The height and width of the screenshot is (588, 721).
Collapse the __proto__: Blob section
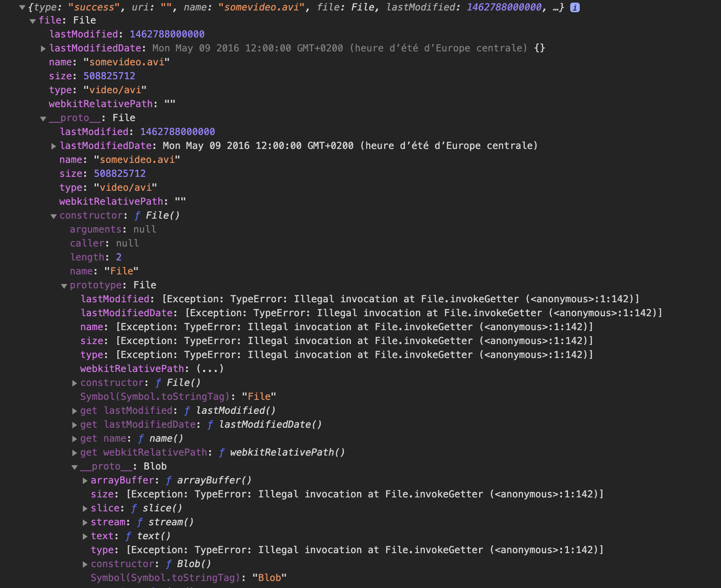pos(75,466)
